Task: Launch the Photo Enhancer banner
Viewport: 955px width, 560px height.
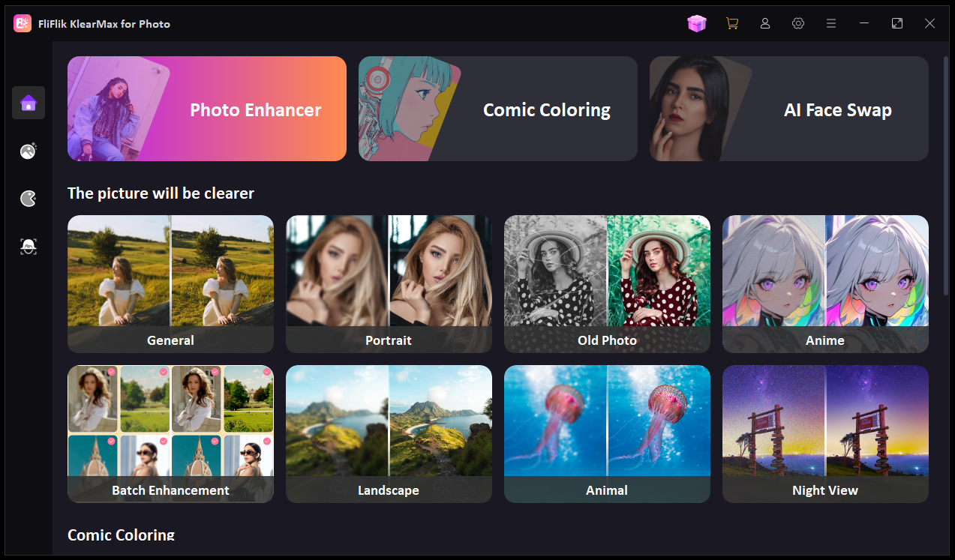Action: click(x=207, y=109)
